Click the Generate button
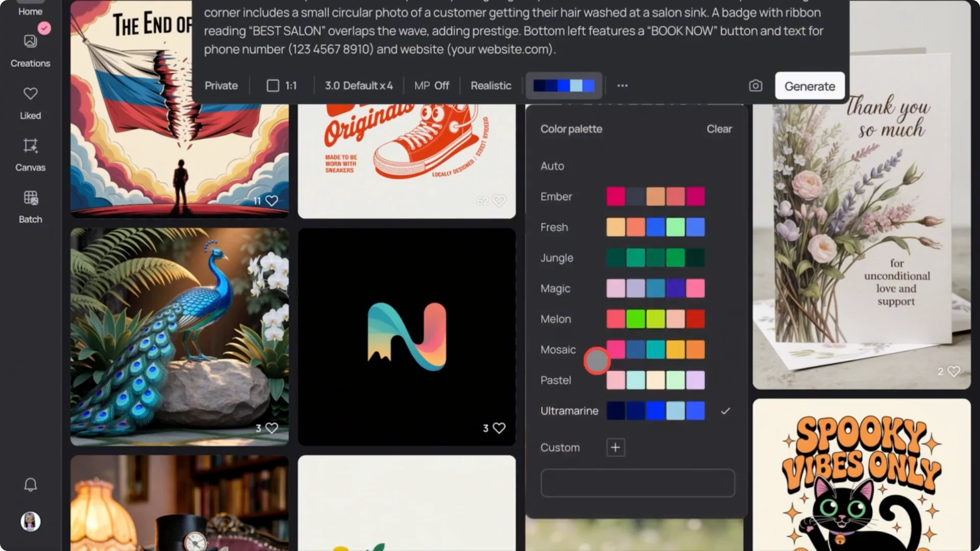 [810, 86]
